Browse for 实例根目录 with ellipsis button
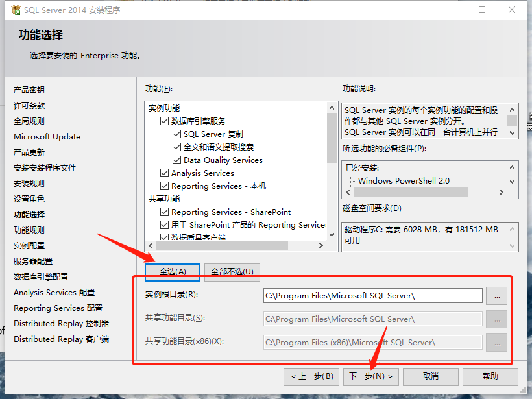The width and height of the screenshot is (532, 399). [497, 296]
